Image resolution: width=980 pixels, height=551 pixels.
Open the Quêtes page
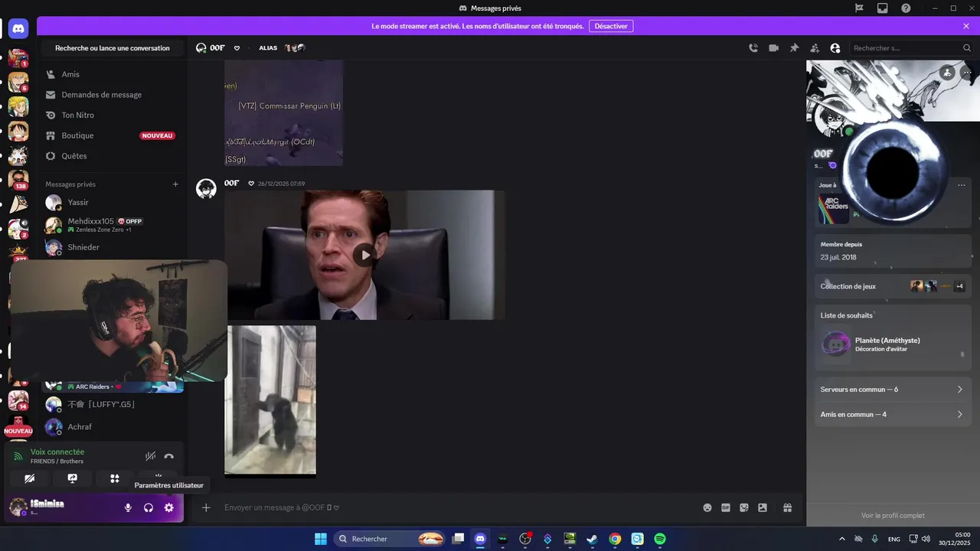(x=113, y=156)
